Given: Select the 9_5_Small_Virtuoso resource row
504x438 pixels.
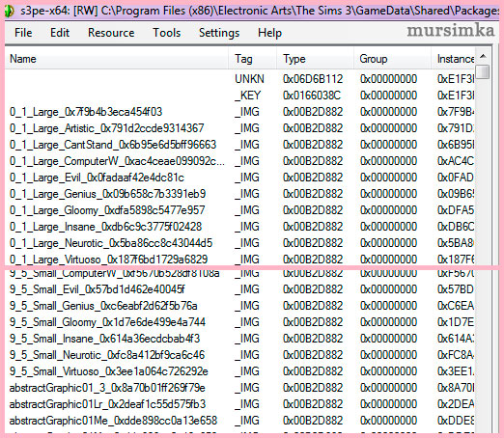Looking at the screenshot, I should point(239,371).
